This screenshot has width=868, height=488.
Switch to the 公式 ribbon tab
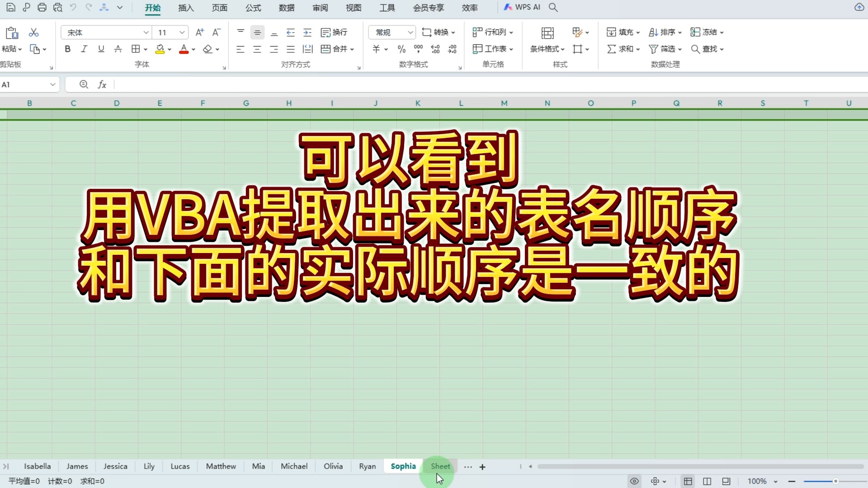coord(253,8)
